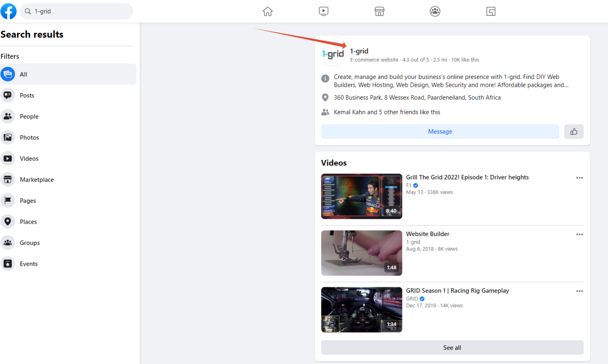This screenshot has width=608, height=364.
Task: Select the Pages filter
Action: coord(68,200)
